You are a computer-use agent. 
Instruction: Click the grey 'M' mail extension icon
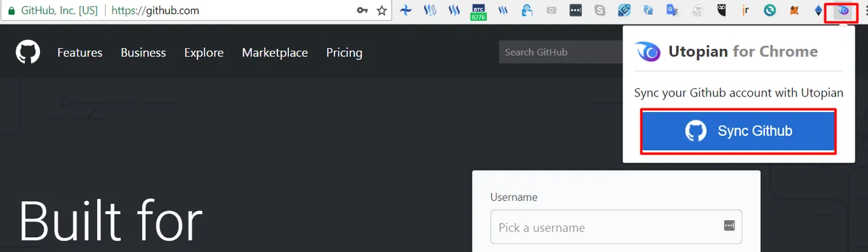click(x=696, y=11)
